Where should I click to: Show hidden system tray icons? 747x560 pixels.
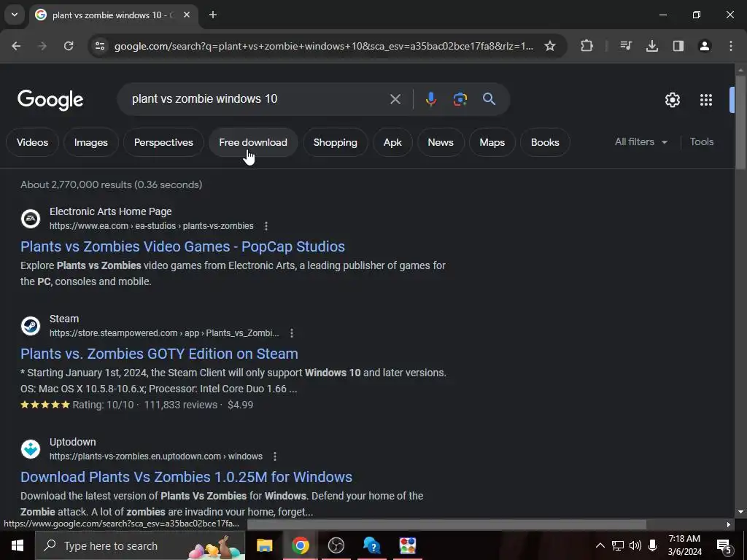(600, 545)
